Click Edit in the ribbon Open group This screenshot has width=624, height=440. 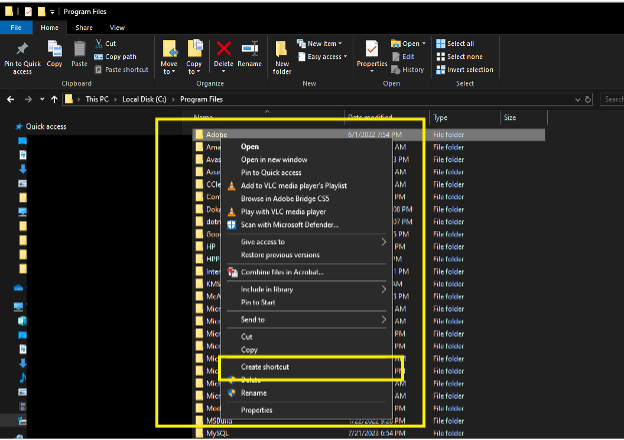click(x=403, y=56)
